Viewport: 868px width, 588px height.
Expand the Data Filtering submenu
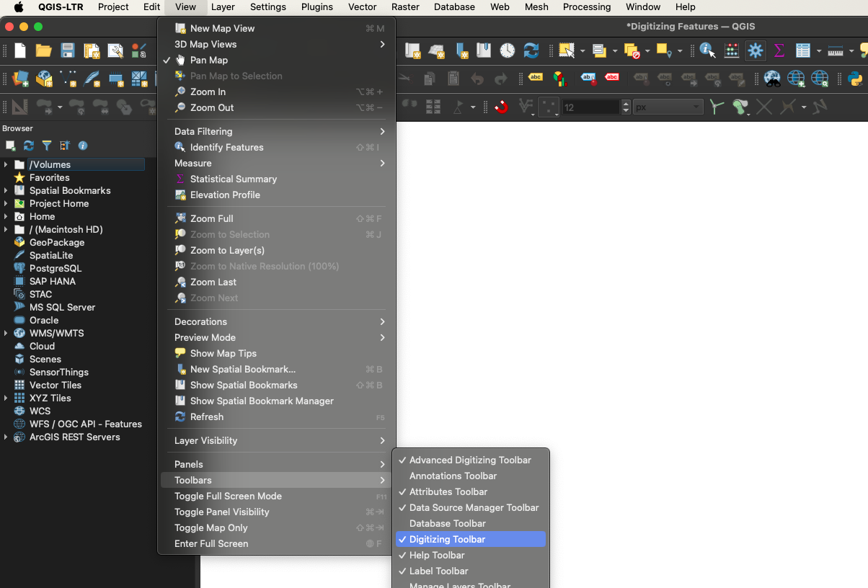pos(276,131)
